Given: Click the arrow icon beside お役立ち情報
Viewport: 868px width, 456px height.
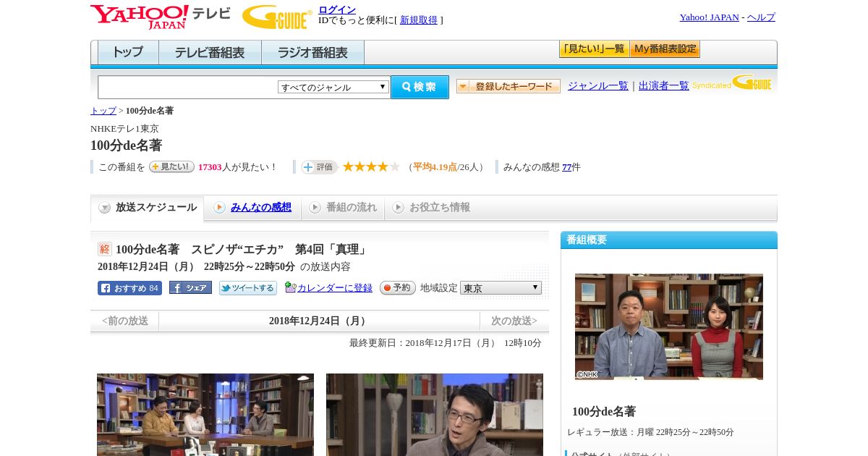Looking at the screenshot, I should pos(398,207).
